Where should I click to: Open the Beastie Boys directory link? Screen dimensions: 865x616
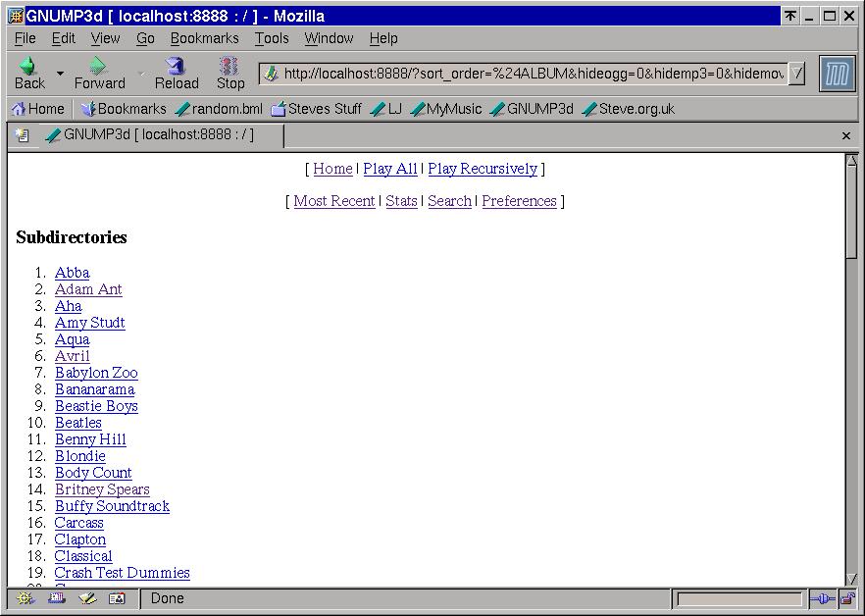(x=96, y=406)
